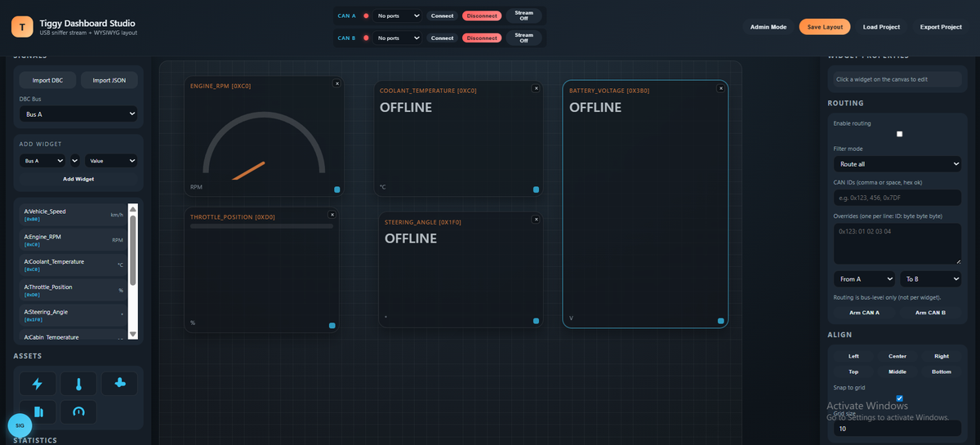This screenshot has height=445, width=980.
Task: Click the COOLANT_TEMPERATURE widget resize handle
Action: pyautogui.click(x=536, y=189)
